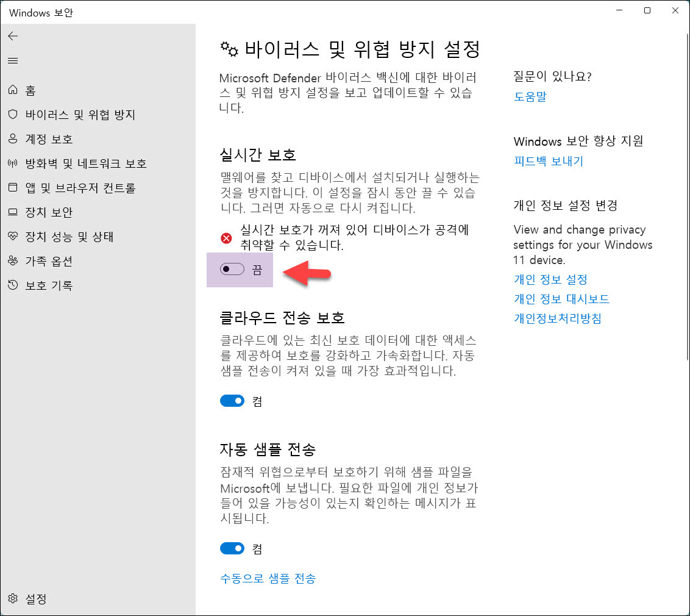Image resolution: width=690 pixels, height=616 pixels.
Task: Click the person icon for 계정 보호
Action: pyautogui.click(x=13, y=139)
